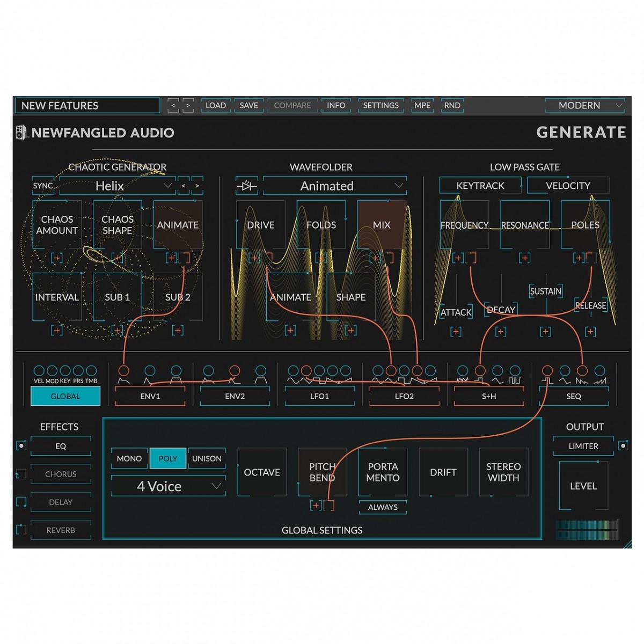Image resolution: width=644 pixels, height=644 pixels.
Task: Click the plus icon under Interval
Action: click(x=57, y=330)
